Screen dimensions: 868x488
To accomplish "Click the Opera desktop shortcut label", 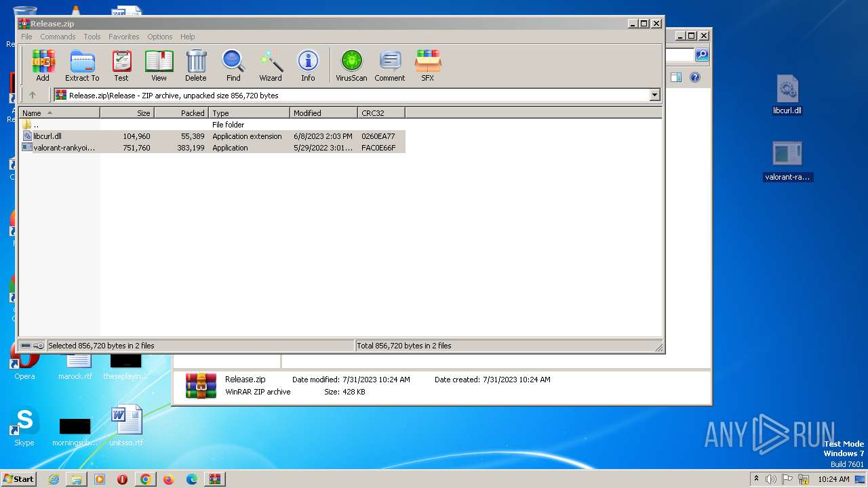I will [24, 376].
